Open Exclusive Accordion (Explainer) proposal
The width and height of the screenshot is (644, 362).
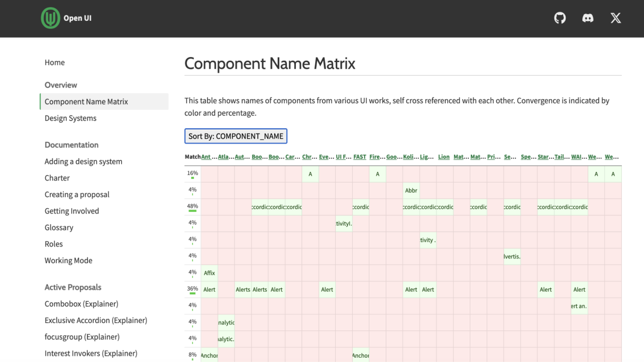(x=96, y=320)
